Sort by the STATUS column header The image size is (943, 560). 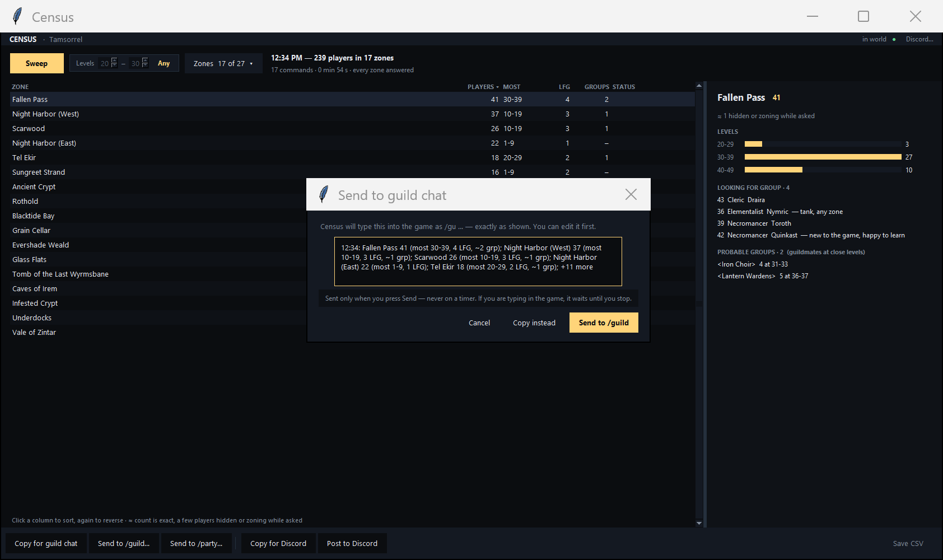[x=624, y=87]
